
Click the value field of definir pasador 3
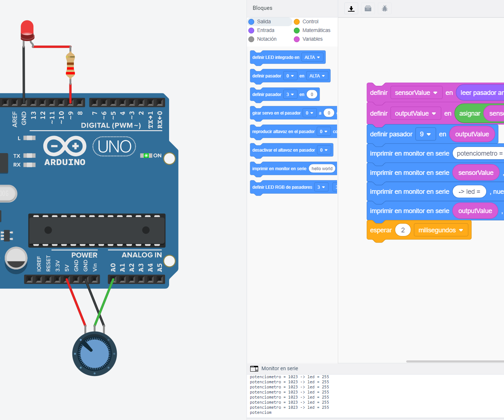(x=312, y=95)
